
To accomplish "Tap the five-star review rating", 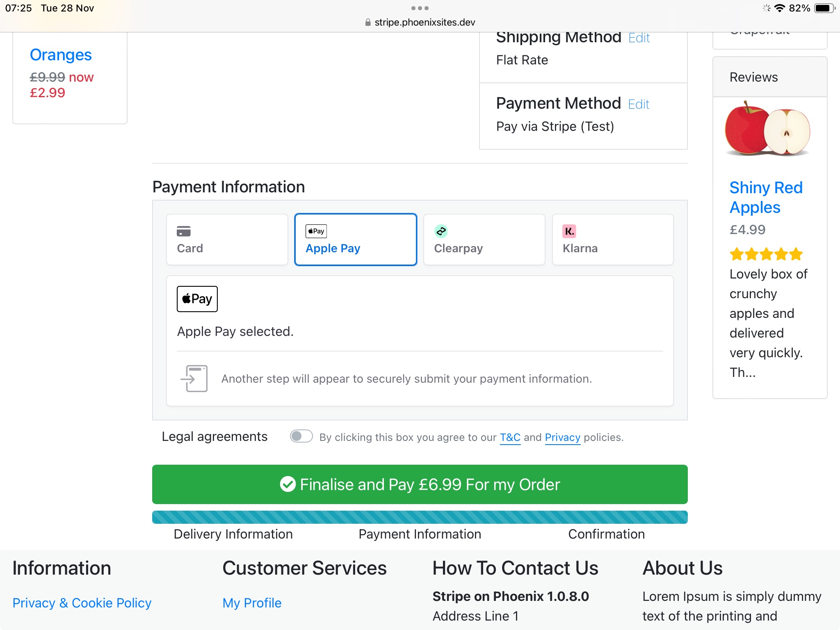I will click(x=766, y=254).
